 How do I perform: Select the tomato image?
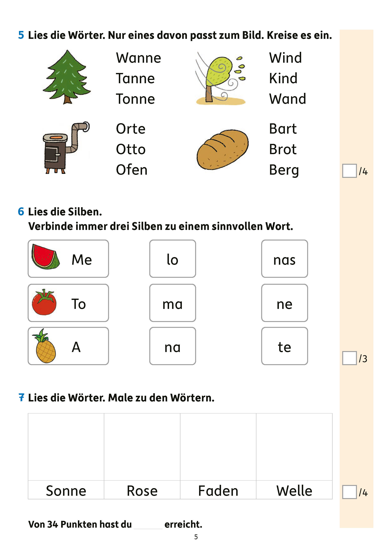tap(44, 302)
